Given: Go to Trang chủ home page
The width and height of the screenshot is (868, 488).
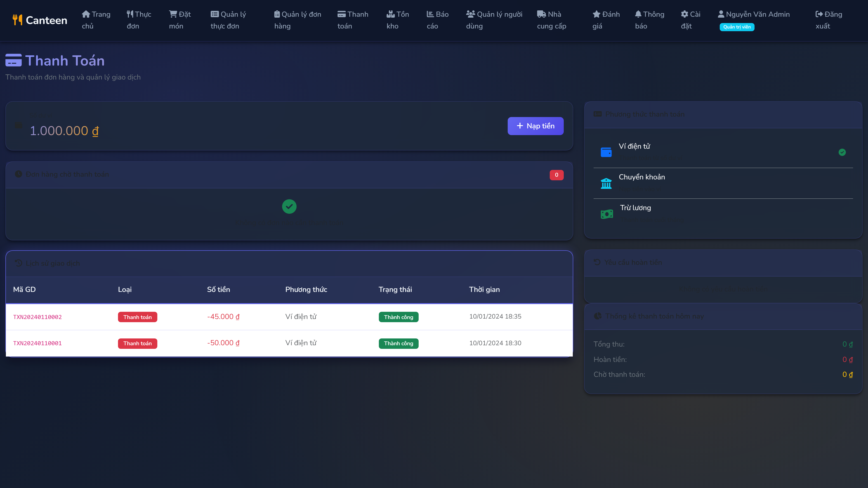Looking at the screenshot, I should 96,20.
